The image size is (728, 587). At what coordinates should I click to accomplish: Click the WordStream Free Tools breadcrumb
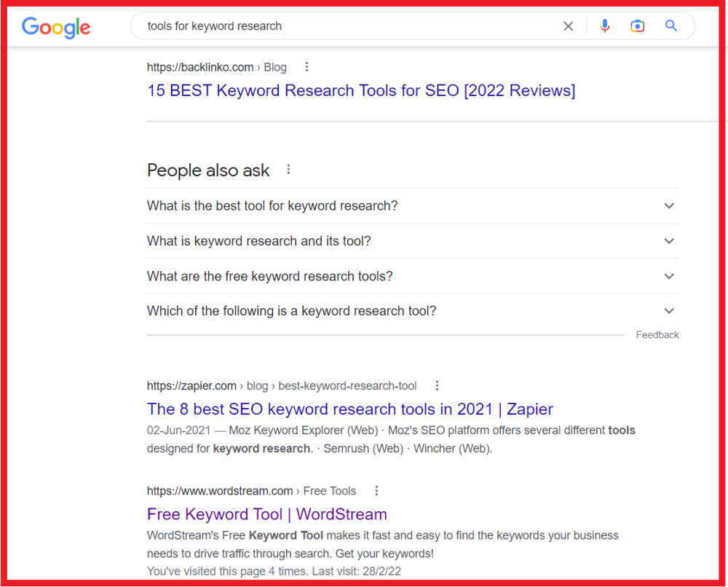[x=329, y=490]
